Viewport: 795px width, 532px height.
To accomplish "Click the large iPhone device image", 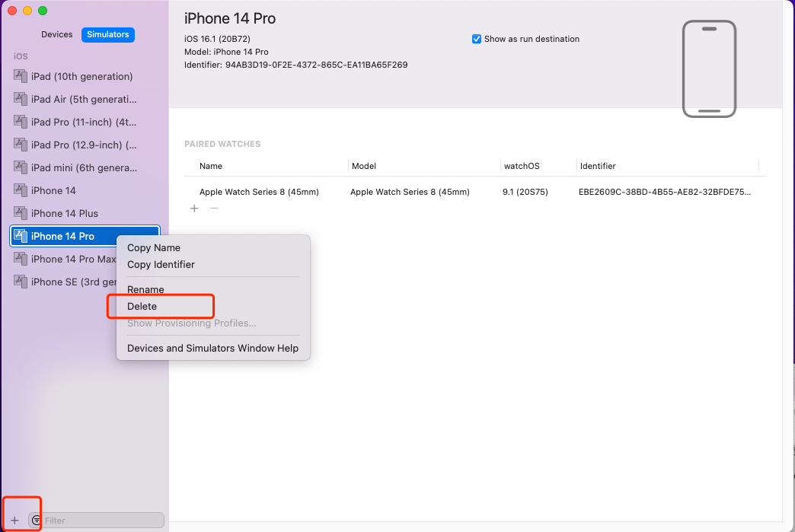I will coord(709,68).
